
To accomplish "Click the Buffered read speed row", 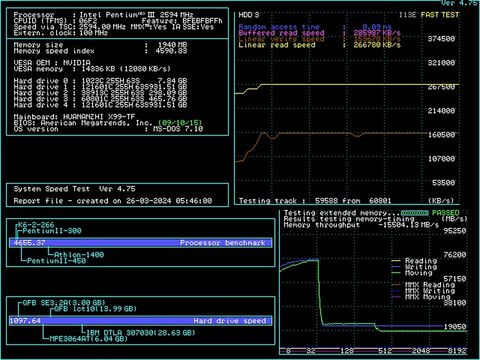I will pyautogui.click(x=319, y=33).
